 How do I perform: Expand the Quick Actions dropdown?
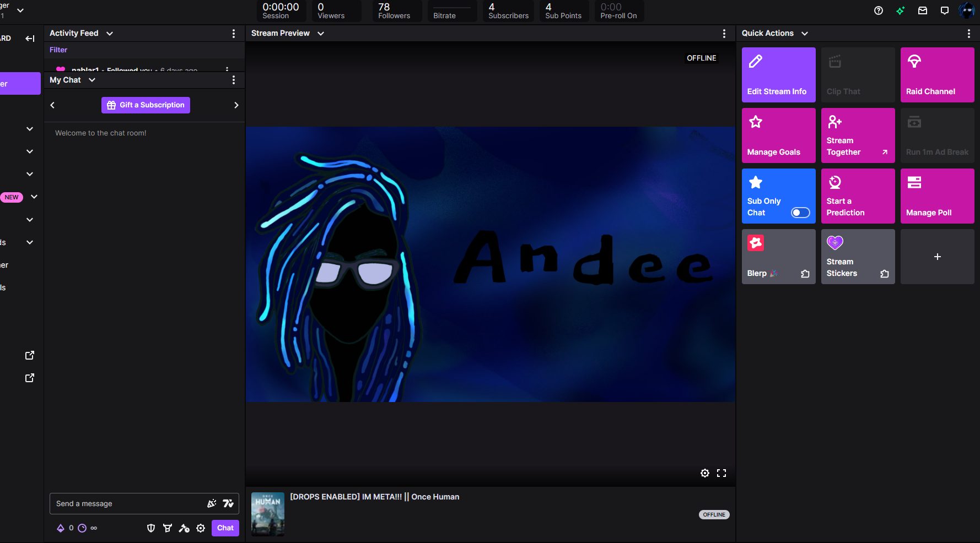[x=805, y=34]
